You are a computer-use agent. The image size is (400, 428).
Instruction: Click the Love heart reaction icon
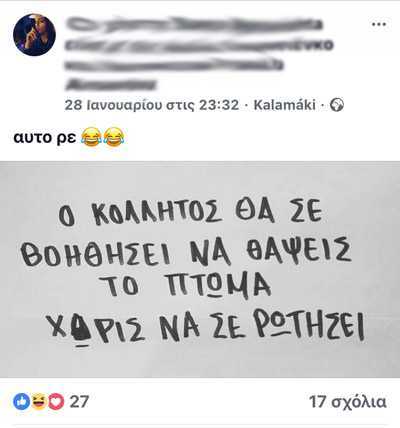[x=56, y=401]
